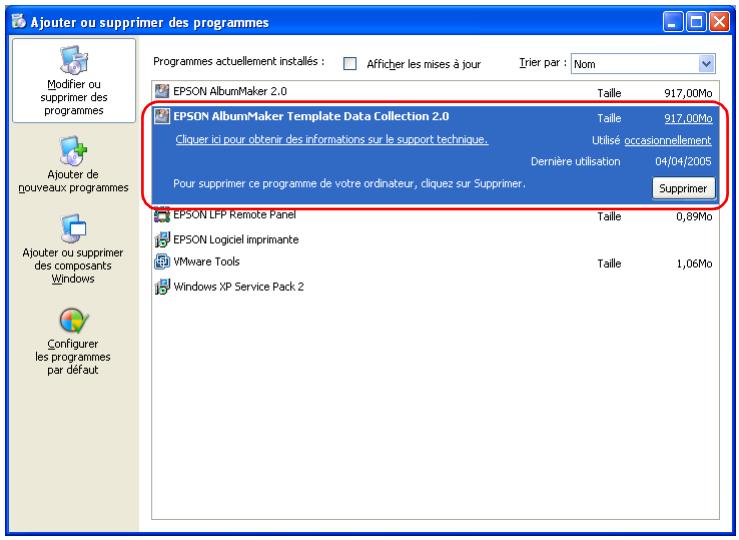Click the Modifier ou supprimer des programmes label
This screenshot has width=739, height=540.
74,97
